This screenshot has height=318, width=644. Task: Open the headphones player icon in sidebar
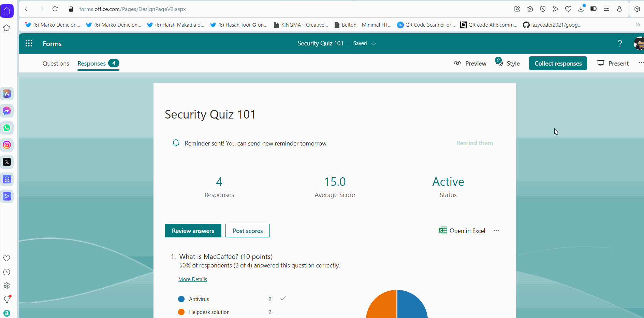point(7,179)
